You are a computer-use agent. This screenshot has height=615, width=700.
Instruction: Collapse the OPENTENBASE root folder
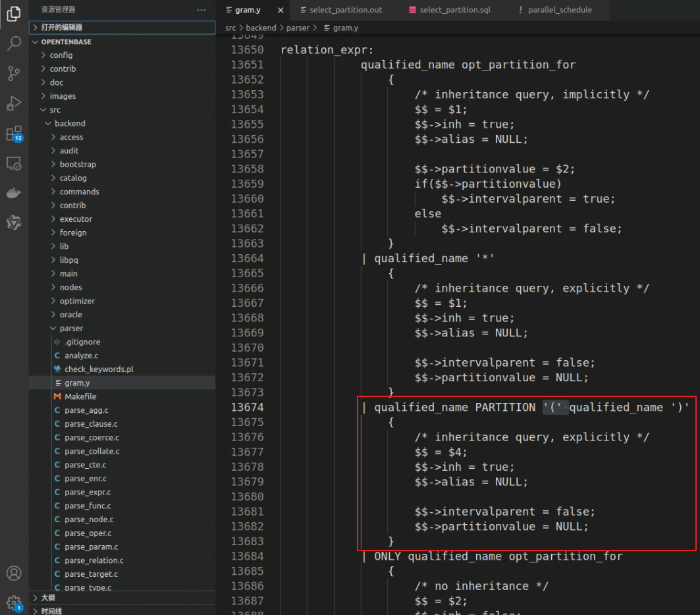pos(122,41)
